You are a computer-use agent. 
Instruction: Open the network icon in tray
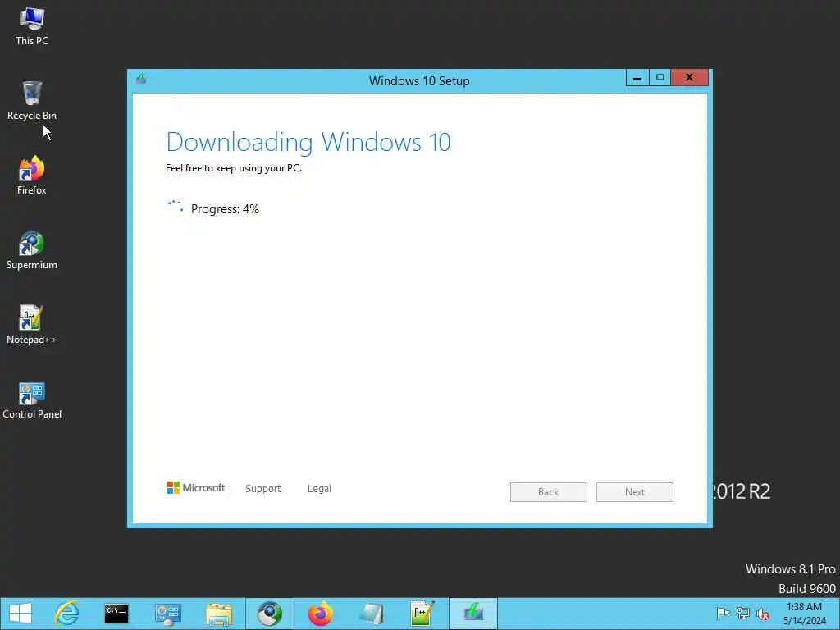click(742, 613)
